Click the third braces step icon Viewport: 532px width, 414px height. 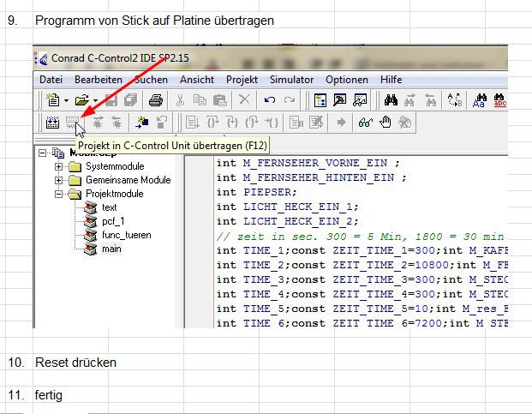[252, 123]
